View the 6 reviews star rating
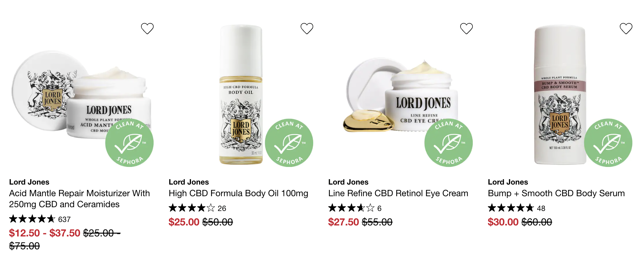This screenshot has width=644, height=266. tap(355, 208)
